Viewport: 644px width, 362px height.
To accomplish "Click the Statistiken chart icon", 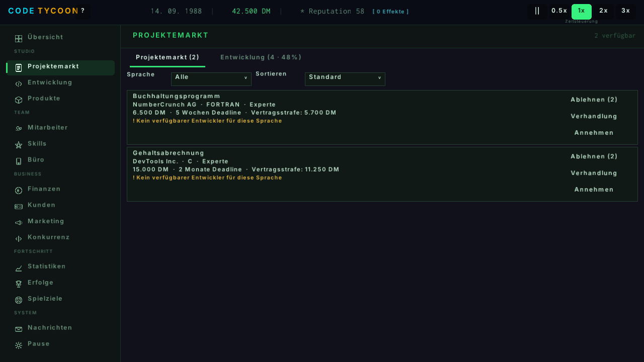I will coord(19,268).
